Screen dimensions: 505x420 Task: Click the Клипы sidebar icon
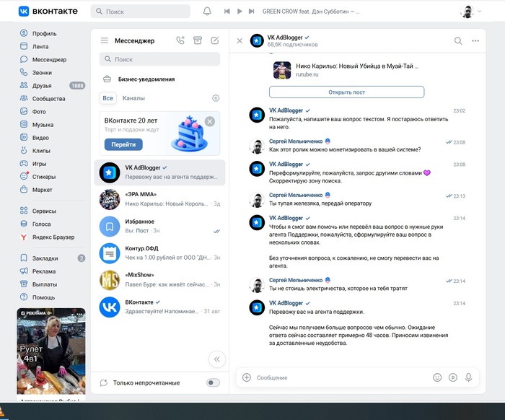tap(24, 150)
